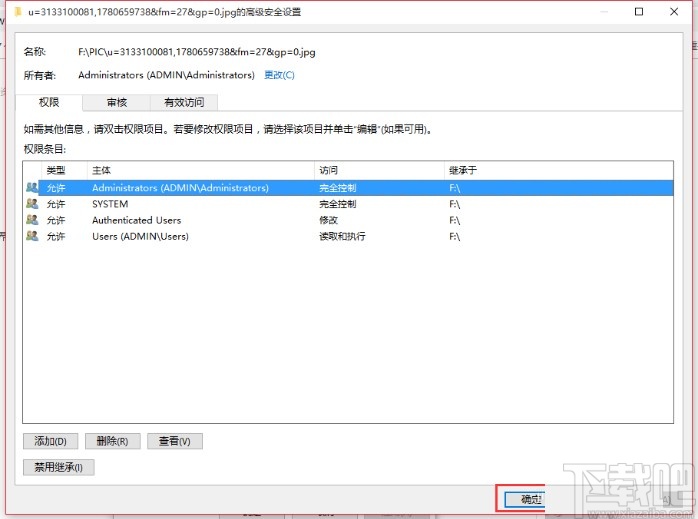This screenshot has height=519, width=698.
Task: Click the file path F:\PIC name text
Action: [197, 52]
